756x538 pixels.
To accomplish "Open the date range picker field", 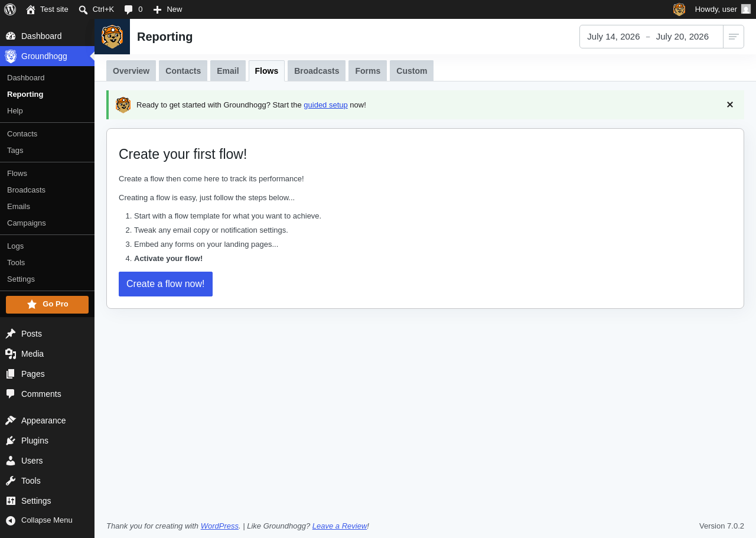I will coord(651,37).
